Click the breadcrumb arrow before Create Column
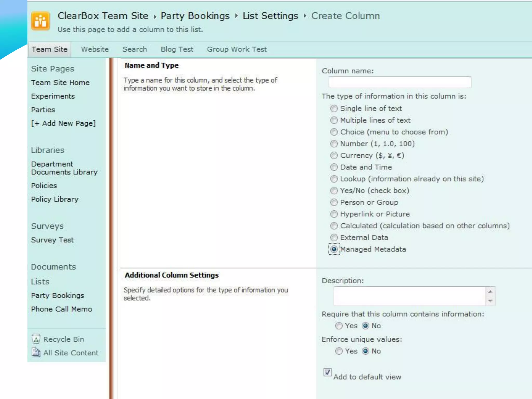Viewport: 532px width, 399px height. tap(305, 16)
